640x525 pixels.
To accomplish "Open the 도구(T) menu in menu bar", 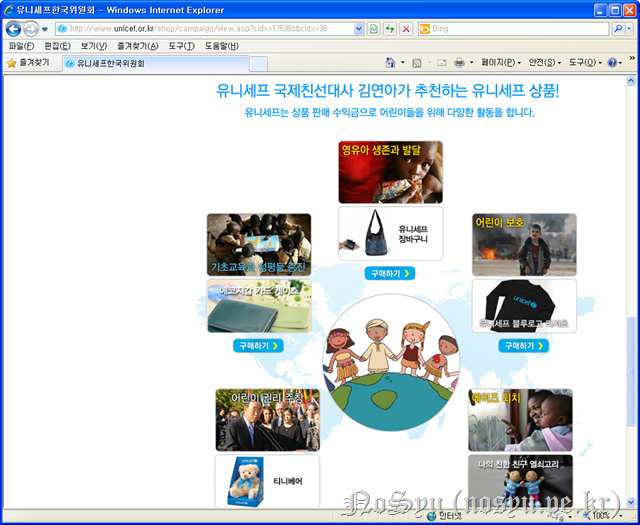I will pyautogui.click(x=181, y=46).
